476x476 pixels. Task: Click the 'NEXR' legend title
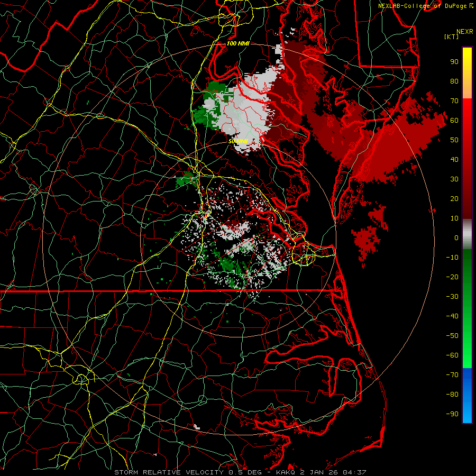464,32
